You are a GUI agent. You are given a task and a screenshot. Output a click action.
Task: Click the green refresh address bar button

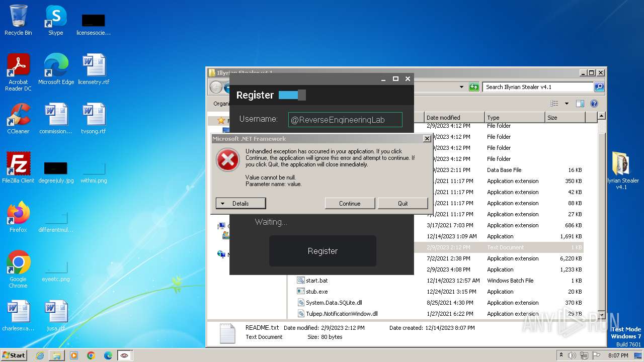(x=474, y=87)
